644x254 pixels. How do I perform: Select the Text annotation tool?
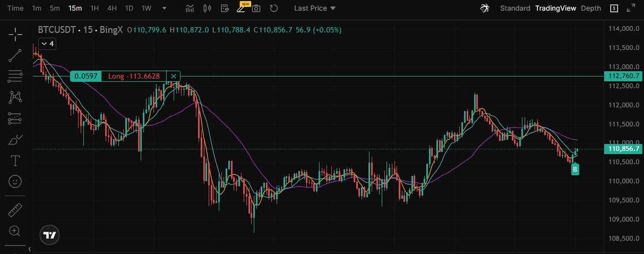[x=15, y=160]
